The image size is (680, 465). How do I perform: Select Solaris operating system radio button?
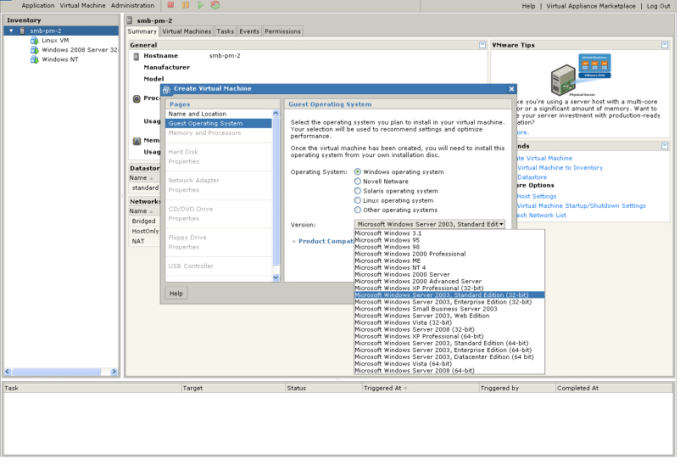tap(357, 191)
